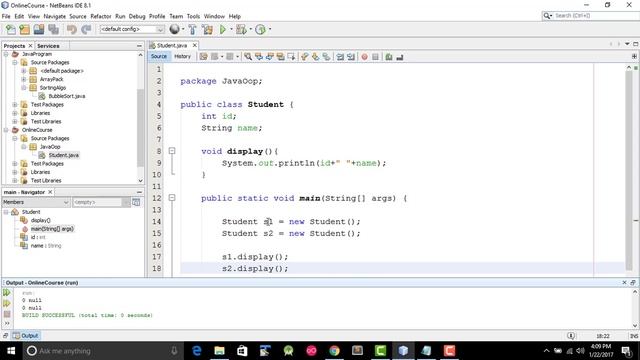Click Find Selection magnifier in editor toolbar
Screen dimensions: 640x360
click(248, 57)
